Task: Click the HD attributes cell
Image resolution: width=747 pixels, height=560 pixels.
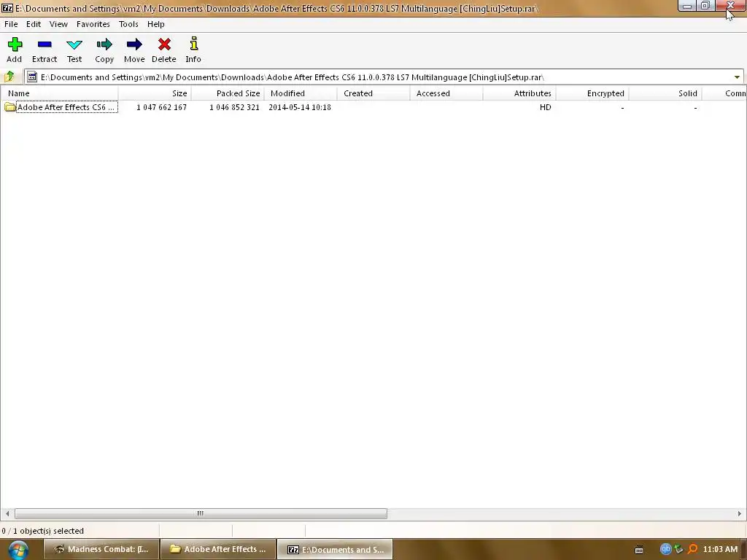Action: coord(546,107)
